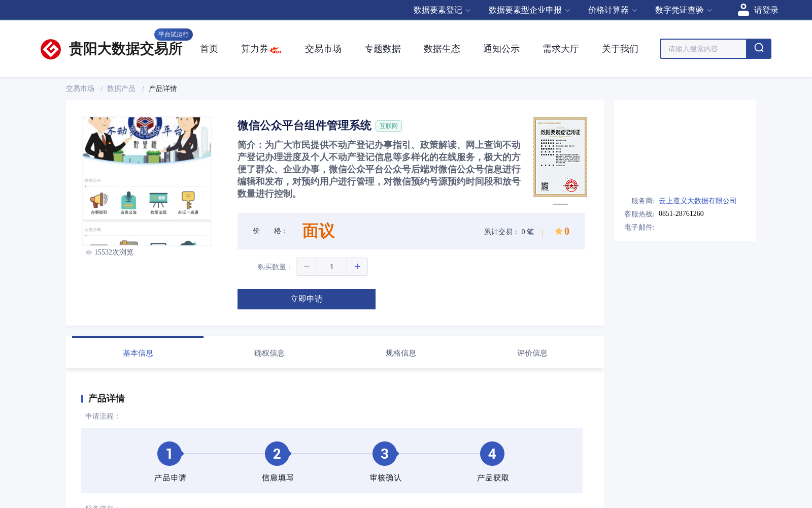Open the 云上遵义大数据有限公司 provider link
This screenshot has width=812, height=508.
[x=697, y=201]
